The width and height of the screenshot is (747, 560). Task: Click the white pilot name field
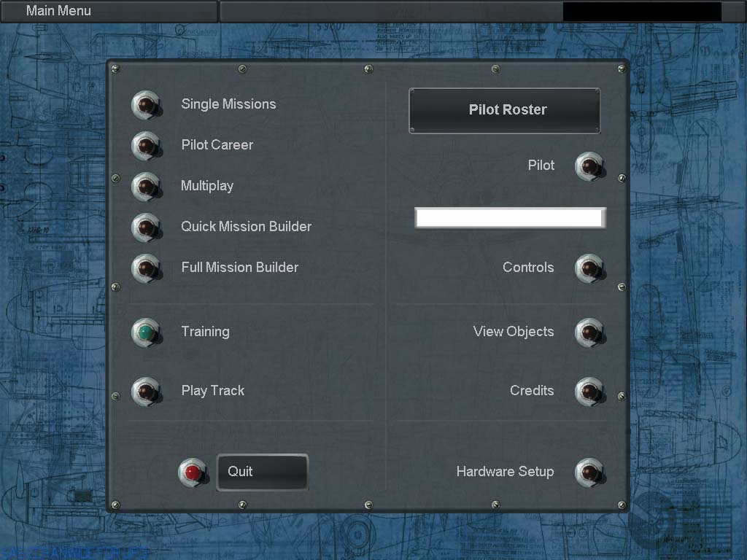click(x=510, y=217)
